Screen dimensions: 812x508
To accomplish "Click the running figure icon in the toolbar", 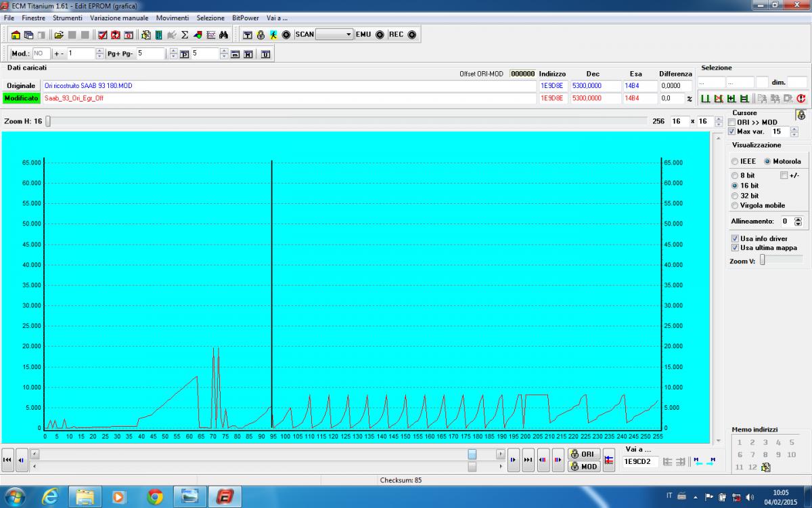I will pos(273,35).
